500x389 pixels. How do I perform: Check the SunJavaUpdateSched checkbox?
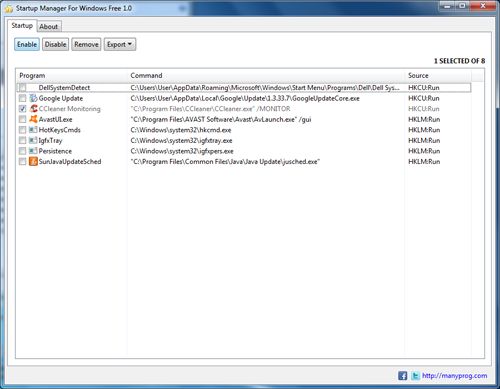point(22,162)
